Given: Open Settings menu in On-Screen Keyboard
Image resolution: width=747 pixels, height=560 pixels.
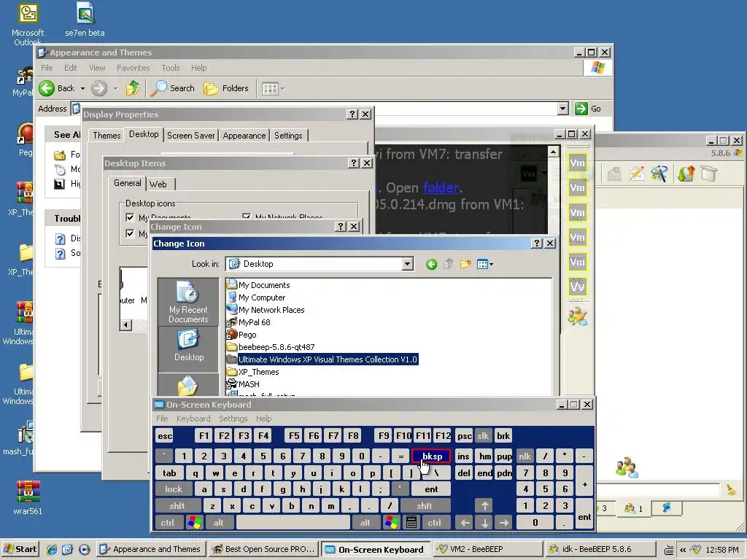Looking at the screenshot, I should (233, 418).
